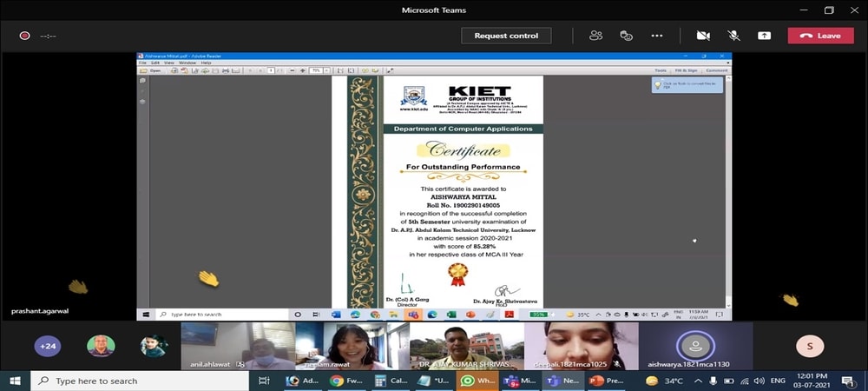The width and height of the screenshot is (868, 391).
Task: Click the S participant avatar
Action: coord(809,346)
